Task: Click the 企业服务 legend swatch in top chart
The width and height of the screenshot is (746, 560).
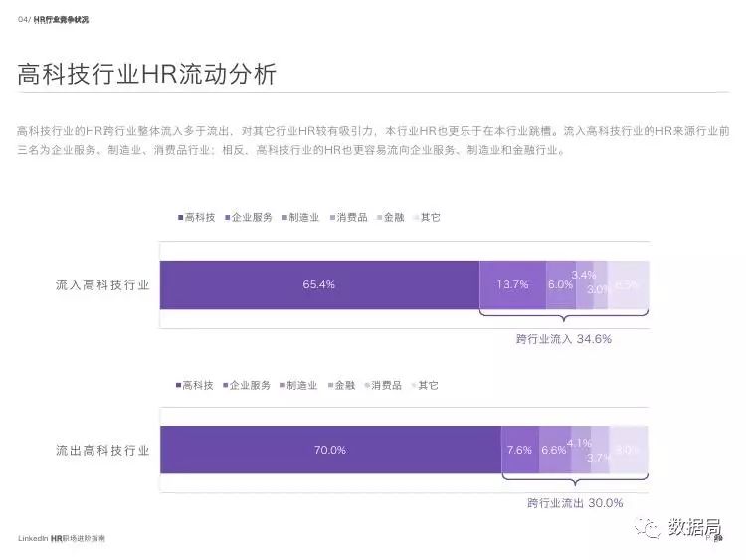Action: pyautogui.click(x=228, y=218)
